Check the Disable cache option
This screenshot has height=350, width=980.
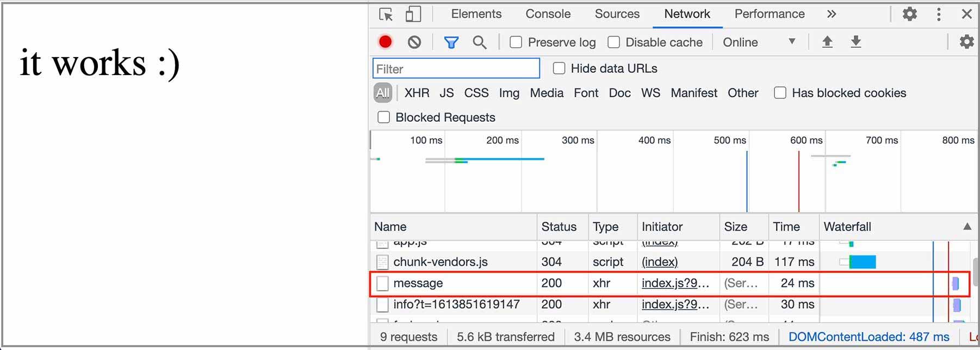[613, 42]
